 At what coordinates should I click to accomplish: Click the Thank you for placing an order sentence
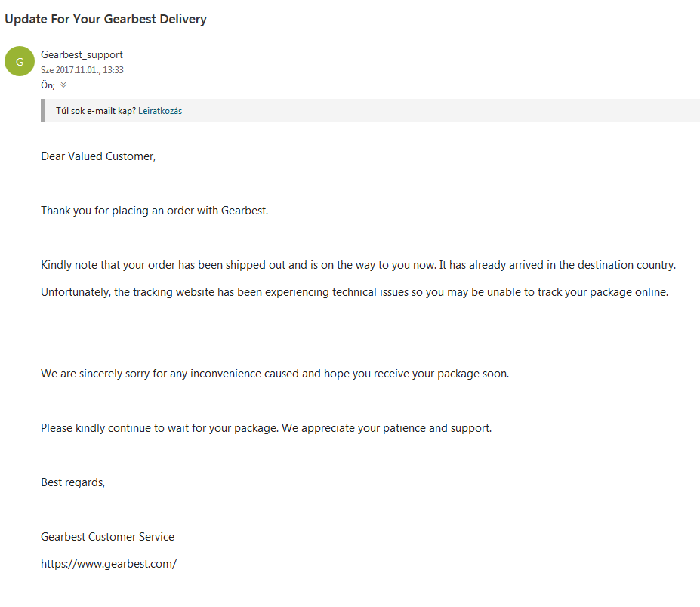[x=155, y=211]
